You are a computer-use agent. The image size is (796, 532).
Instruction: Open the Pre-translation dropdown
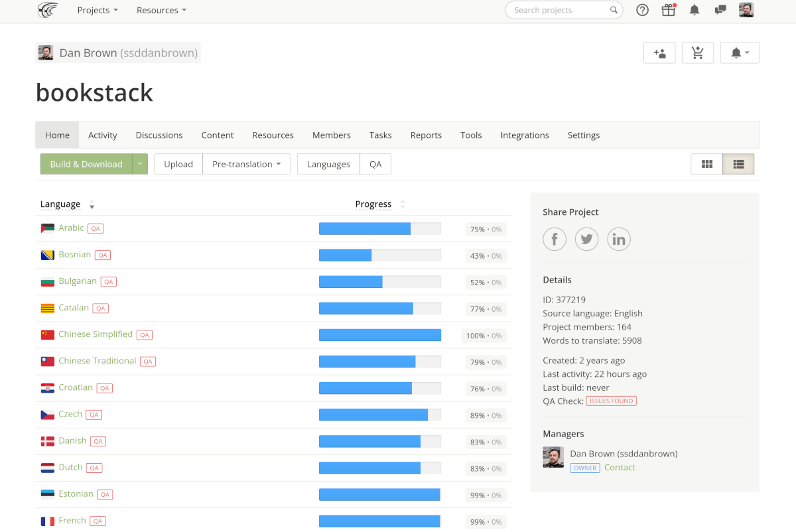pos(247,164)
